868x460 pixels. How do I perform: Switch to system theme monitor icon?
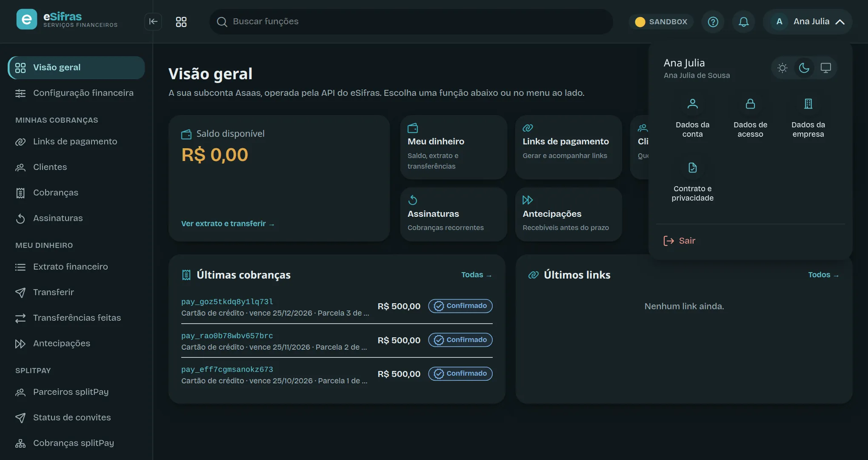pyautogui.click(x=825, y=68)
